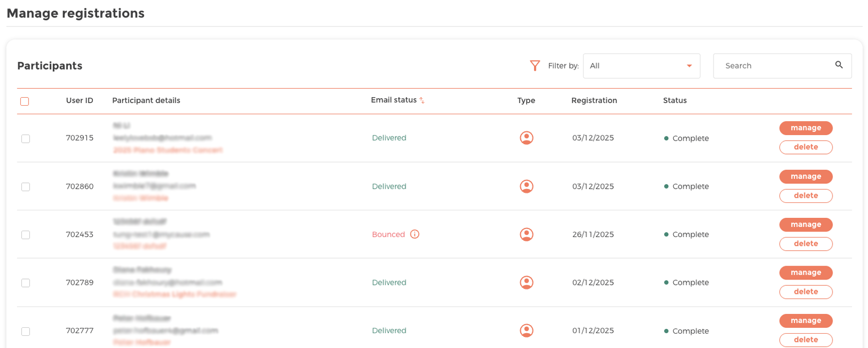Delete registration for user 702915
Viewport: 868px width, 348px height.
pos(806,147)
